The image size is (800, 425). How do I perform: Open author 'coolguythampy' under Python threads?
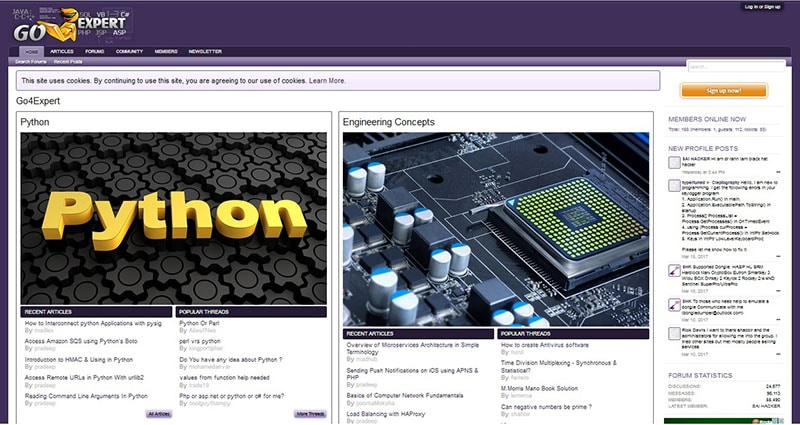[x=210, y=404]
